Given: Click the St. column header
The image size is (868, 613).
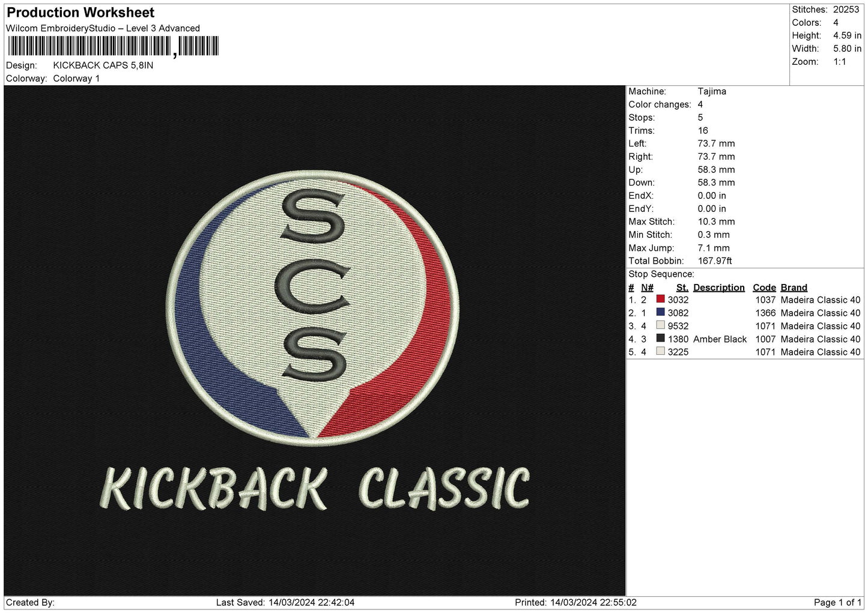Looking at the screenshot, I should pyautogui.click(x=682, y=288).
